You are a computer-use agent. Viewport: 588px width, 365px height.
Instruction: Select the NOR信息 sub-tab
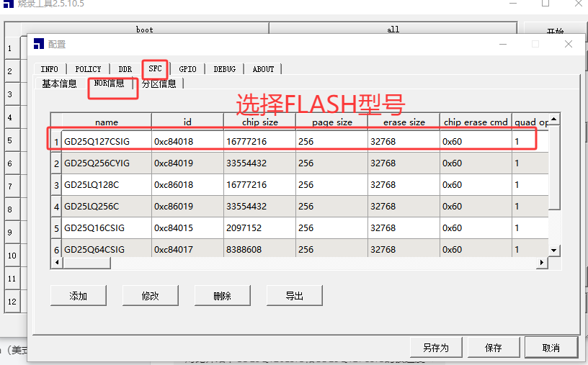(x=109, y=83)
